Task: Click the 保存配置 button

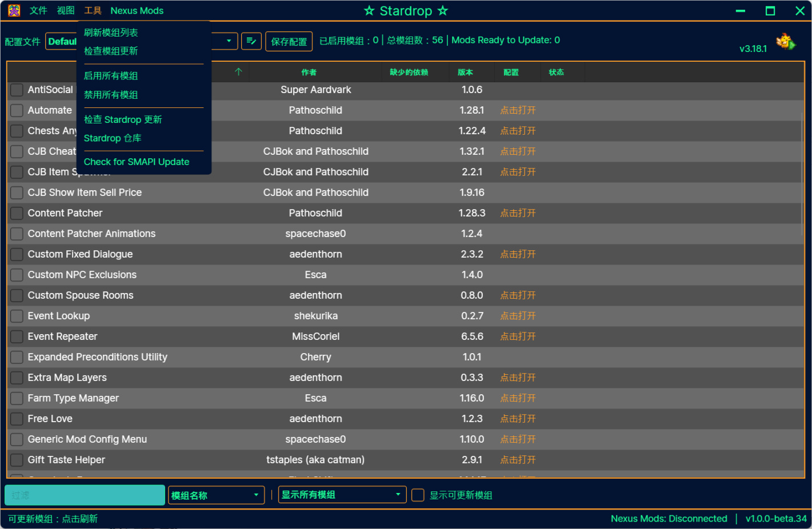Action: (x=289, y=41)
